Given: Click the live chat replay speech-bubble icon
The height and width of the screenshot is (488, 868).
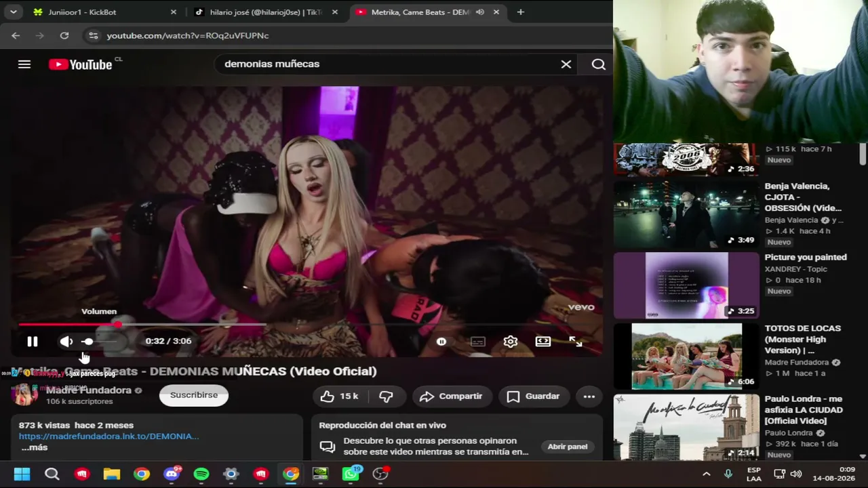Looking at the screenshot, I should click(x=328, y=447).
